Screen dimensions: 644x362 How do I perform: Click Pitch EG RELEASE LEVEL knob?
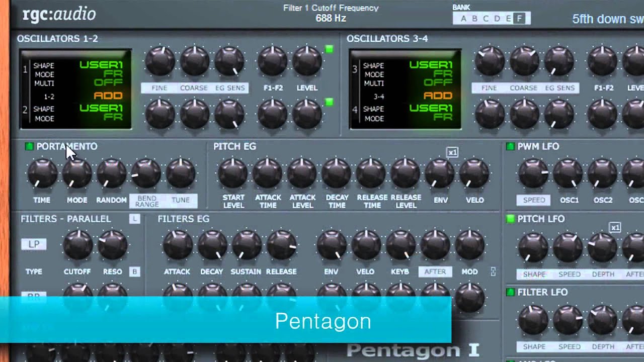pyautogui.click(x=406, y=173)
